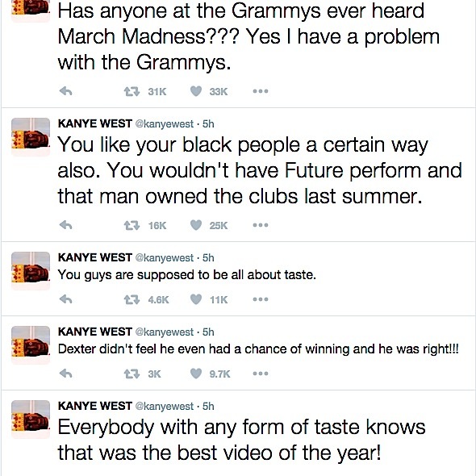Open more options on the 'all about taste' tweet
Screen dimensions: 476x476
click(x=261, y=299)
